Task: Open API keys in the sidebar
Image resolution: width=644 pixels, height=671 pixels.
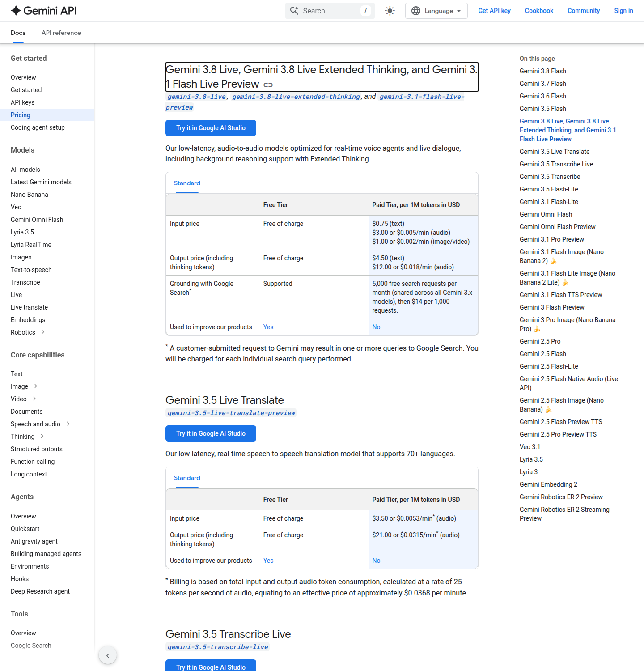Action: point(22,102)
